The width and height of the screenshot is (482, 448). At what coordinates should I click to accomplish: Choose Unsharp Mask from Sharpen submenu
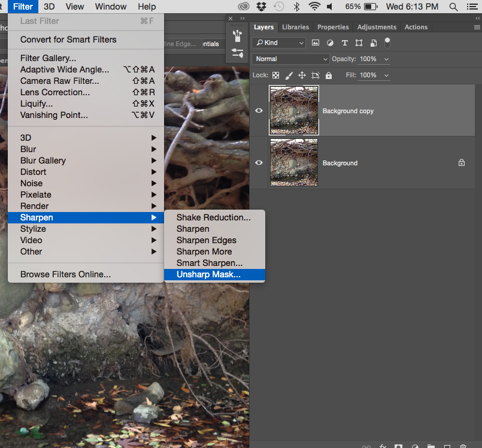[x=214, y=274]
